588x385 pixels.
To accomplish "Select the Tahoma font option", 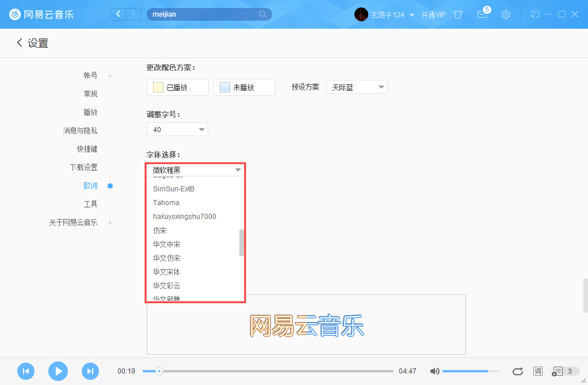I will (166, 202).
